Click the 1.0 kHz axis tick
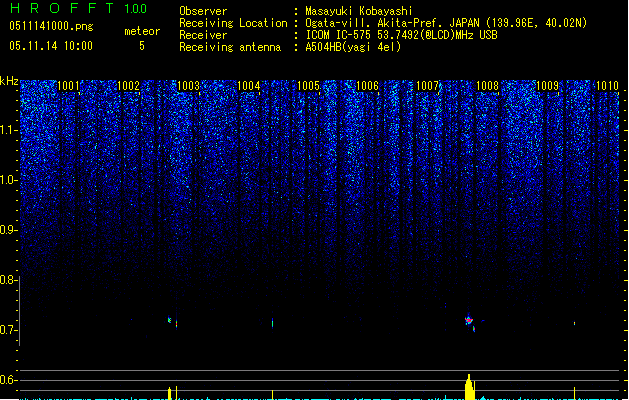The height and width of the screenshot is (400, 629). click(x=9, y=180)
